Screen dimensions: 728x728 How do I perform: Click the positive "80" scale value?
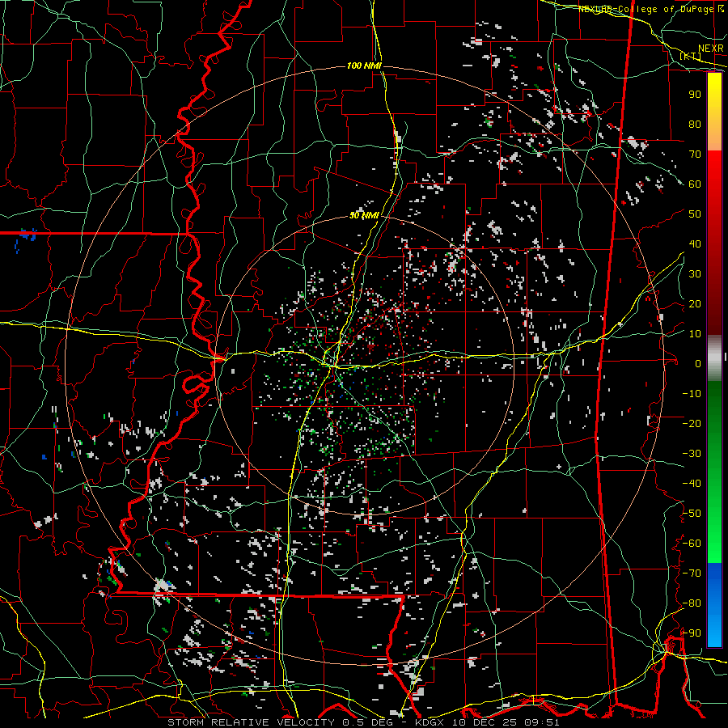tap(695, 125)
